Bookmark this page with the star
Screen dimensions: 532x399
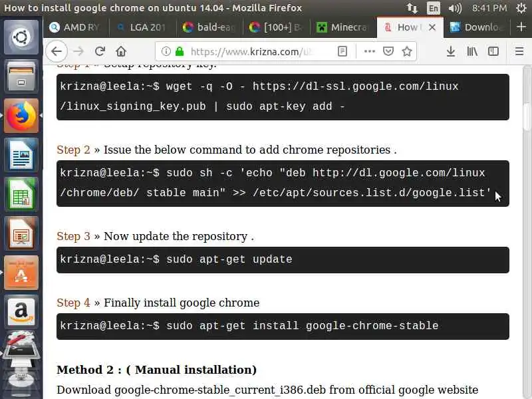point(407,52)
